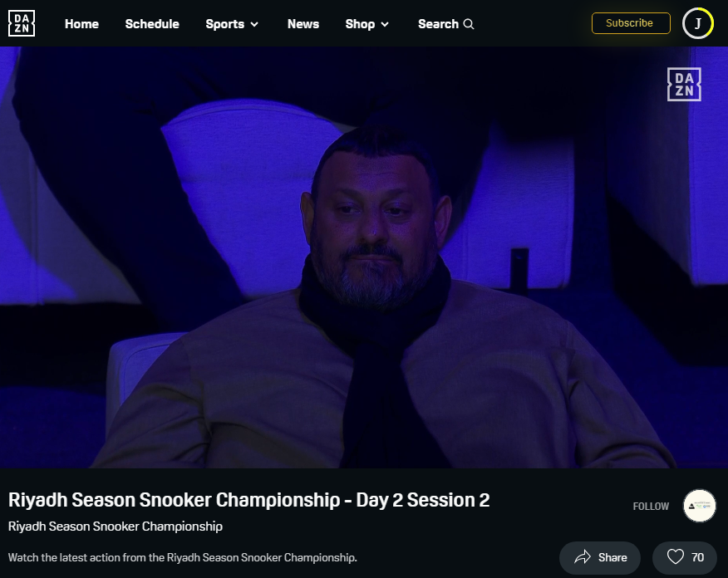This screenshot has width=728, height=578.
Task: Click the 70 likes counter
Action: click(x=697, y=557)
